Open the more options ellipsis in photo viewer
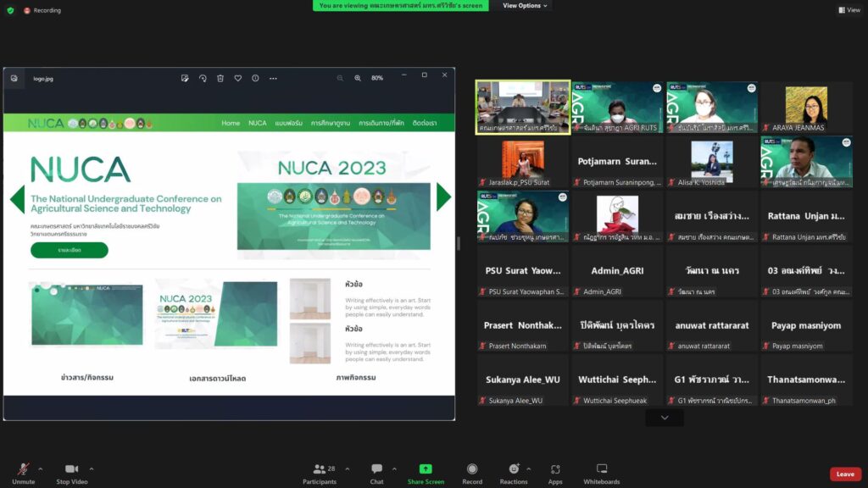 click(x=273, y=78)
